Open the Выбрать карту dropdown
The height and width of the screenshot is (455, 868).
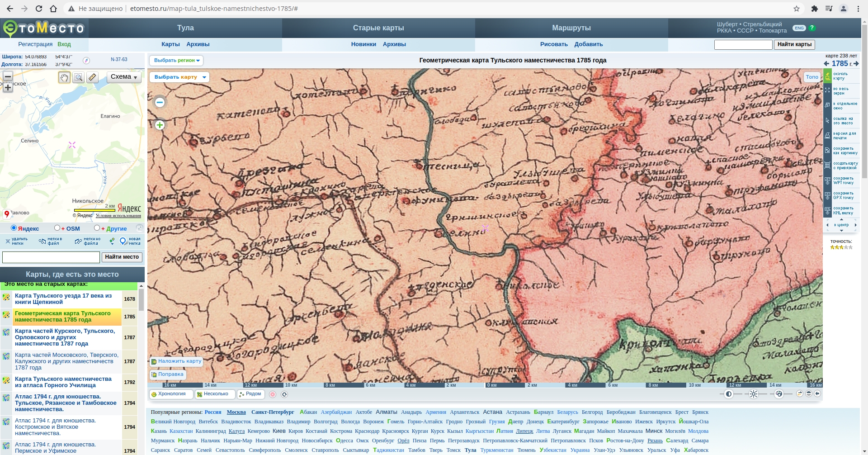179,77
